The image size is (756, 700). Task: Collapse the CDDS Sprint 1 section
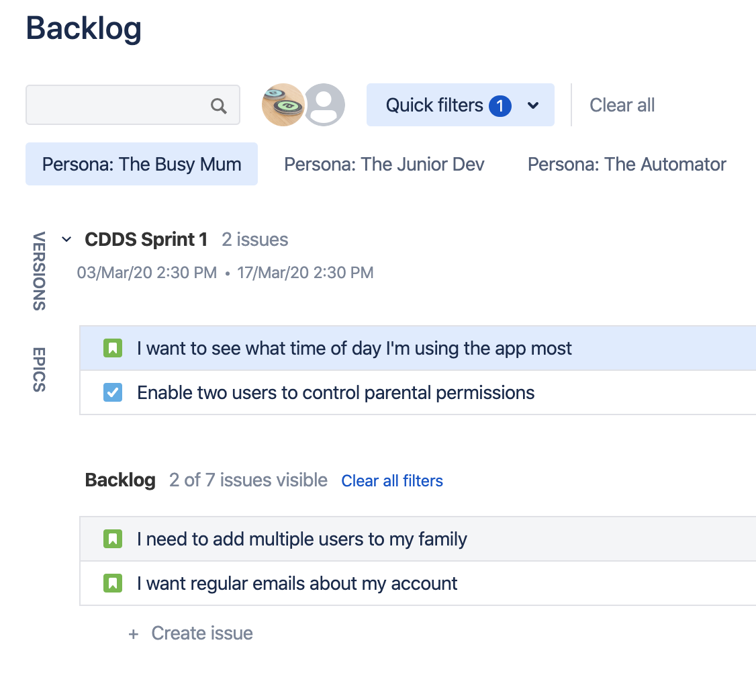click(66, 240)
